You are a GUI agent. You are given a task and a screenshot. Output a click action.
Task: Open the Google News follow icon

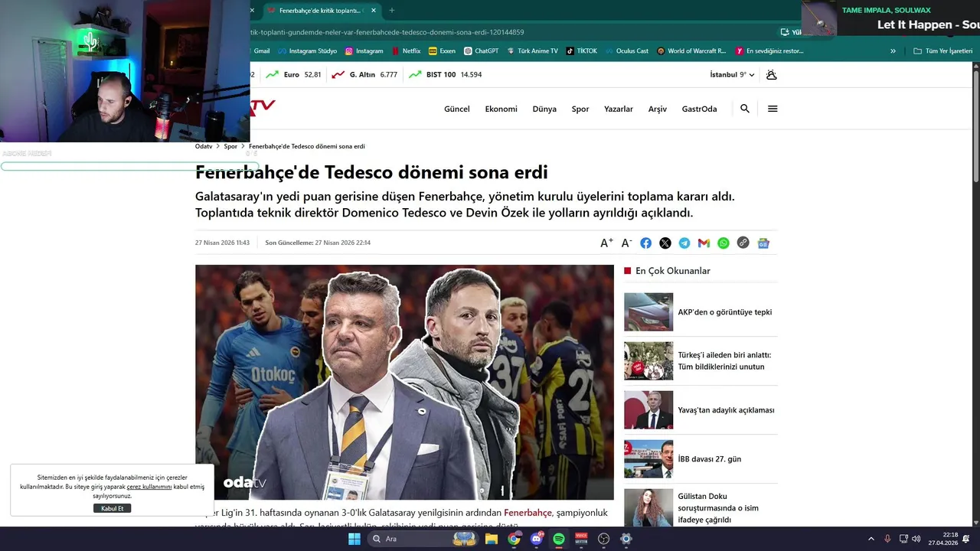pyautogui.click(x=763, y=243)
